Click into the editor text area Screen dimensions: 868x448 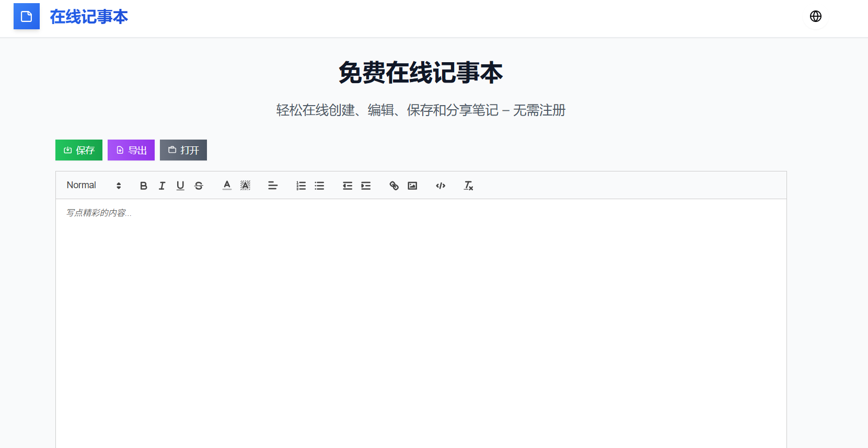[x=421, y=323]
